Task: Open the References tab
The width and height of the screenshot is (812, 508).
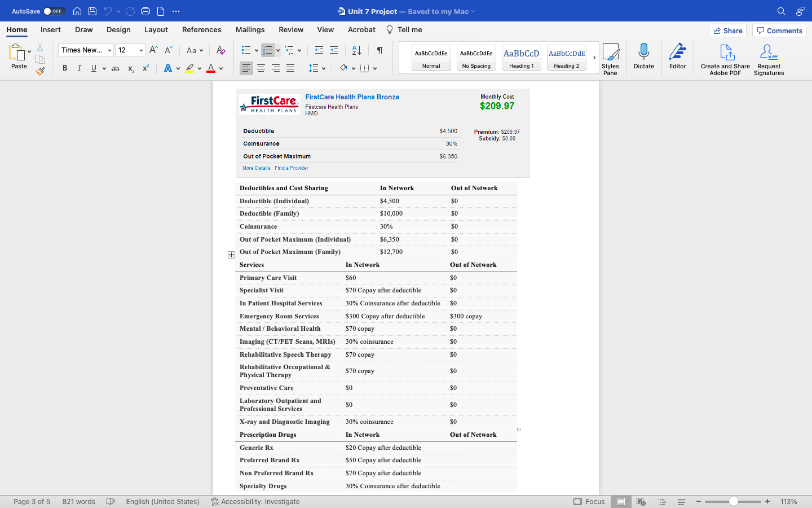Action: click(202, 29)
